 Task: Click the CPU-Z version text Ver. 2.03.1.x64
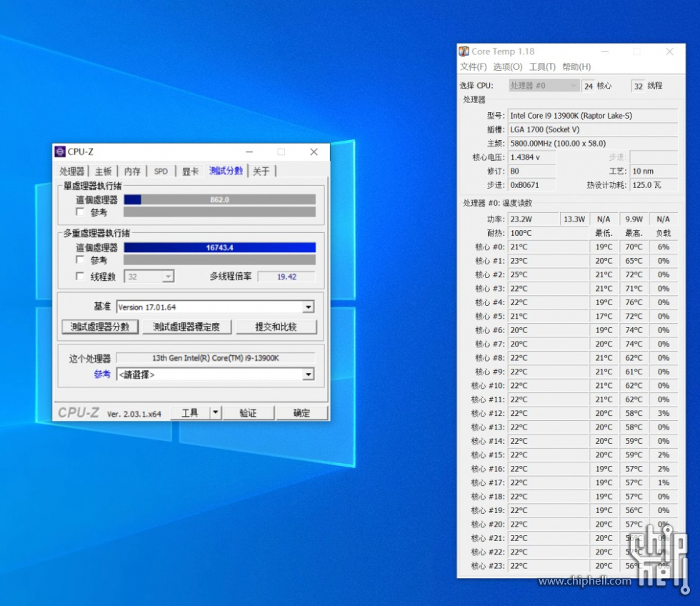pos(134,414)
